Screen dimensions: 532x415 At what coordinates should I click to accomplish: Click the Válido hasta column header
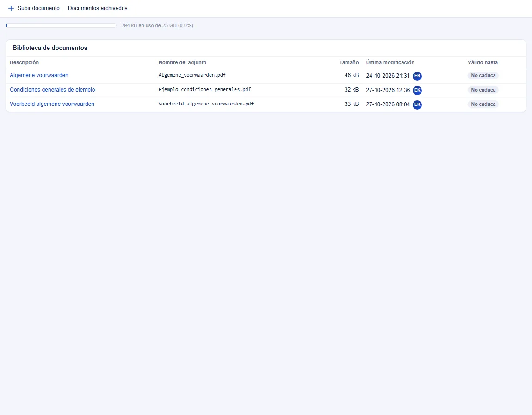pos(483,62)
